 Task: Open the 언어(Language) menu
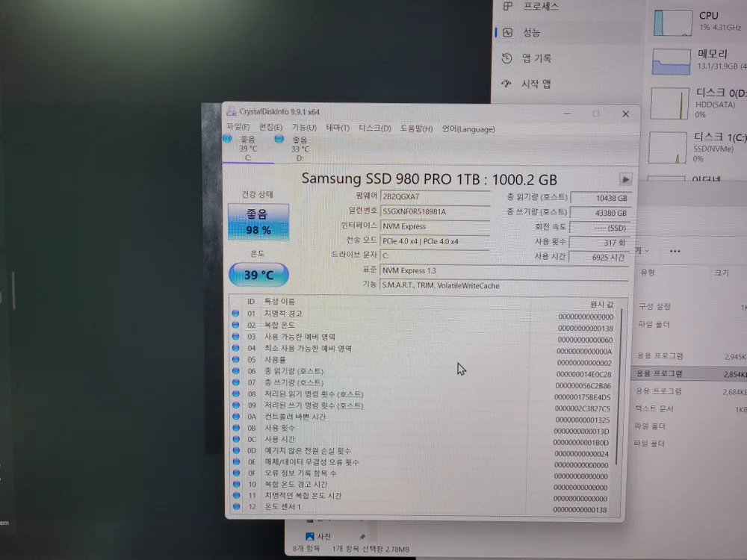(x=468, y=129)
